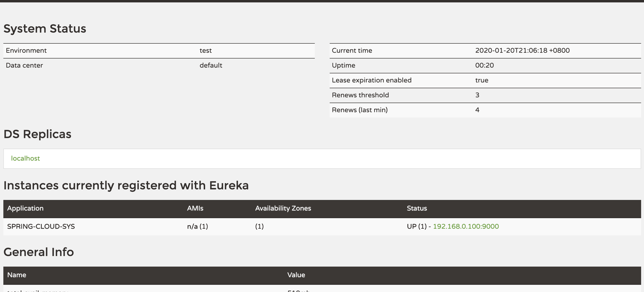
Task: Click the Instances currently registered with Eureka heading
Action: 126,185
